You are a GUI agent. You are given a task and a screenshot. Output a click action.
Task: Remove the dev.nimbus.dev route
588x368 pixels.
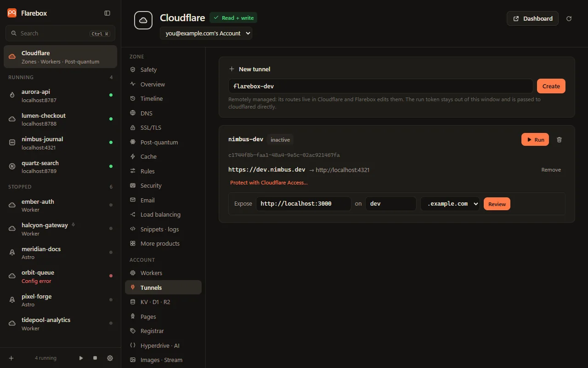pos(551,170)
